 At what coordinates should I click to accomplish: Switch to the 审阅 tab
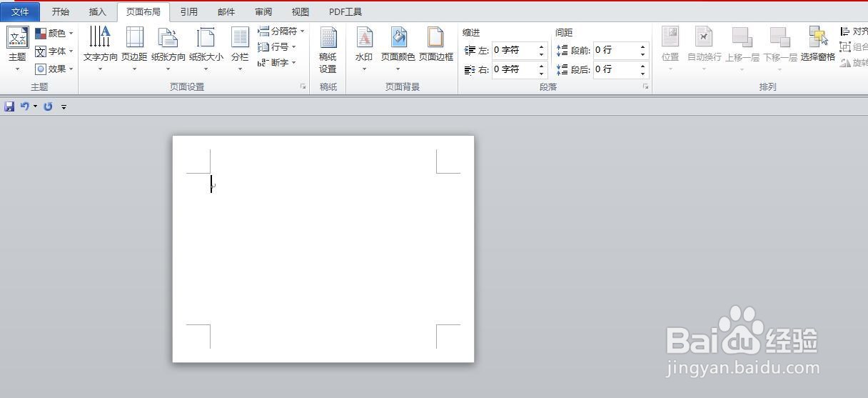click(x=263, y=11)
